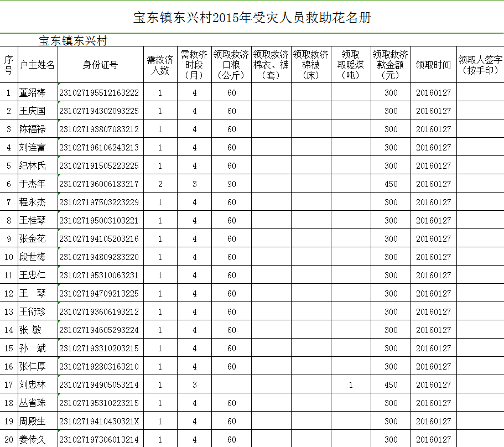504x447 pixels.
Task: Click the name cell 刘连富
Action: pyautogui.click(x=38, y=147)
